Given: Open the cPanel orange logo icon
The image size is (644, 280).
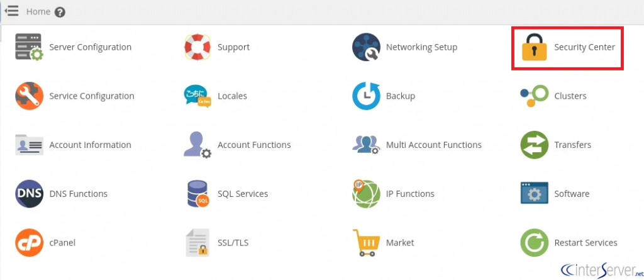Looking at the screenshot, I should point(29,243).
